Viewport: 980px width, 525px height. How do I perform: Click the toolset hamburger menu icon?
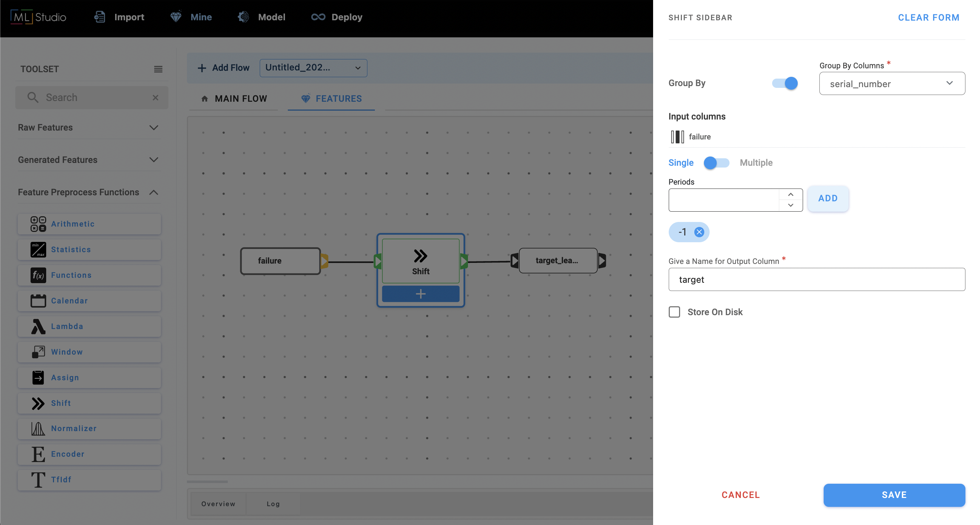158,69
